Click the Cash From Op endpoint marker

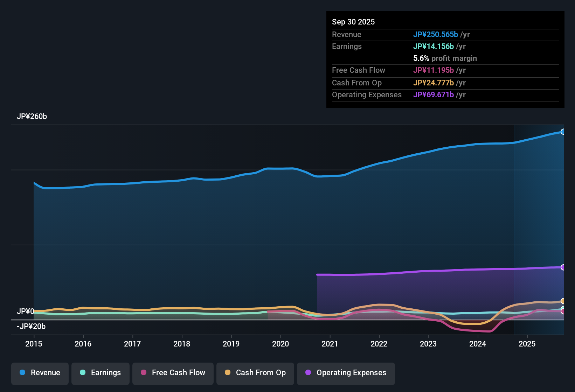562,301
